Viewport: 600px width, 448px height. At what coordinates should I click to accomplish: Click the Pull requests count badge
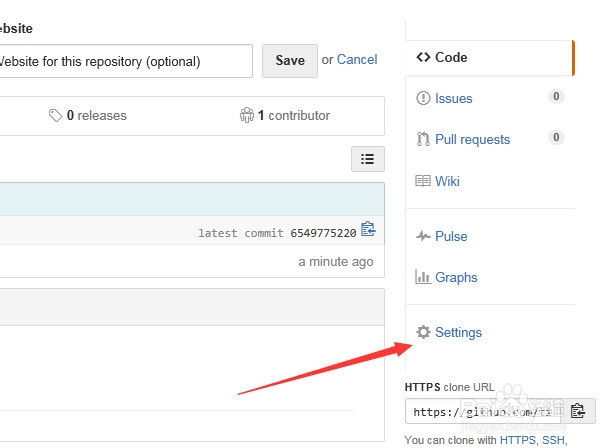coord(556,137)
